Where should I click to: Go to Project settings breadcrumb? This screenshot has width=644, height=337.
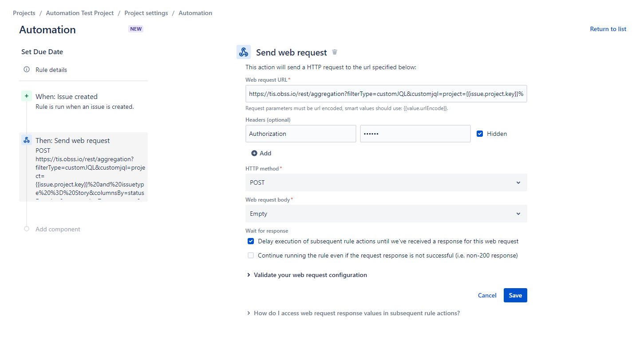pos(146,13)
